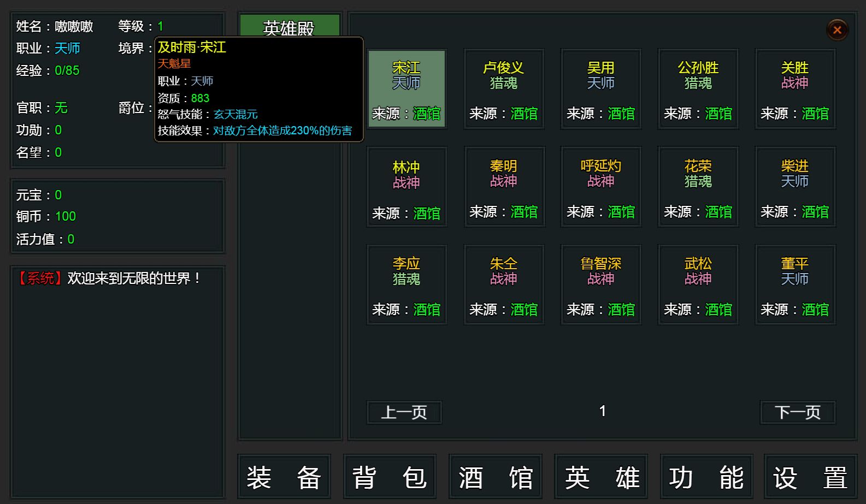
Task: Click the page number 1 indicator
Action: point(602,411)
